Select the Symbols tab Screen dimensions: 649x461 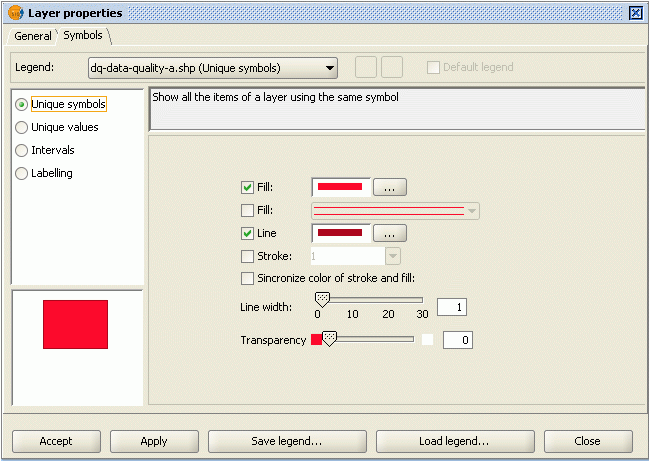[x=83, y=35]
